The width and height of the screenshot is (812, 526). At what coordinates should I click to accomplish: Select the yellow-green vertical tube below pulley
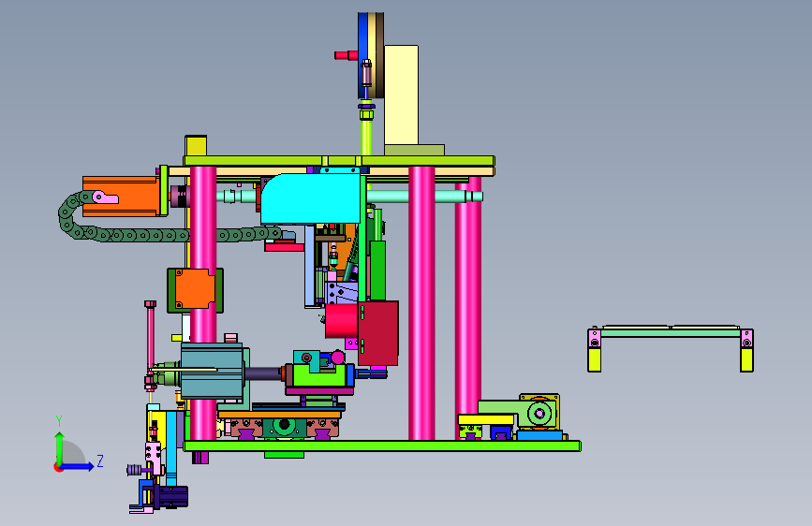pyautogui.click(x=366, y=138)
